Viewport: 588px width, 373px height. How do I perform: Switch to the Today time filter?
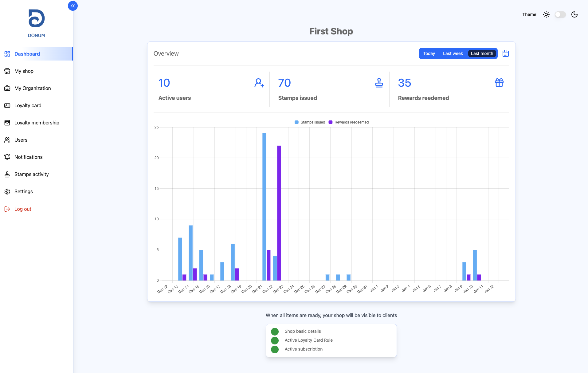[x=429, y=53]
